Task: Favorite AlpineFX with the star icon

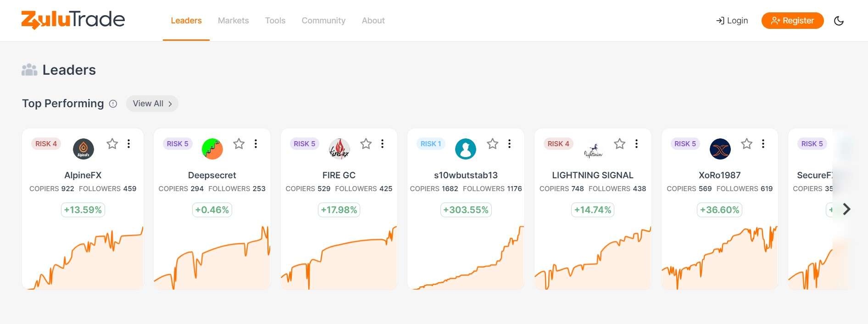Action: pos(112,144)
